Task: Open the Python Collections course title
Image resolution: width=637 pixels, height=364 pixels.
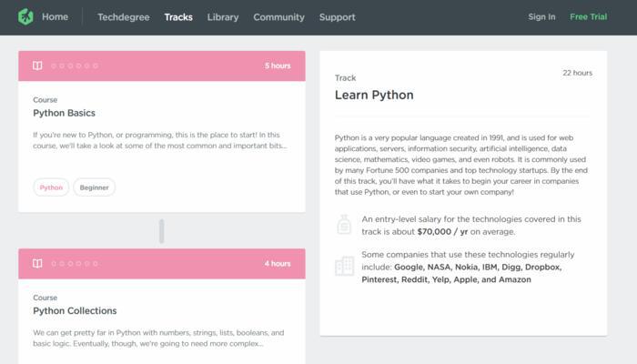Action: (x=75, y=311)
